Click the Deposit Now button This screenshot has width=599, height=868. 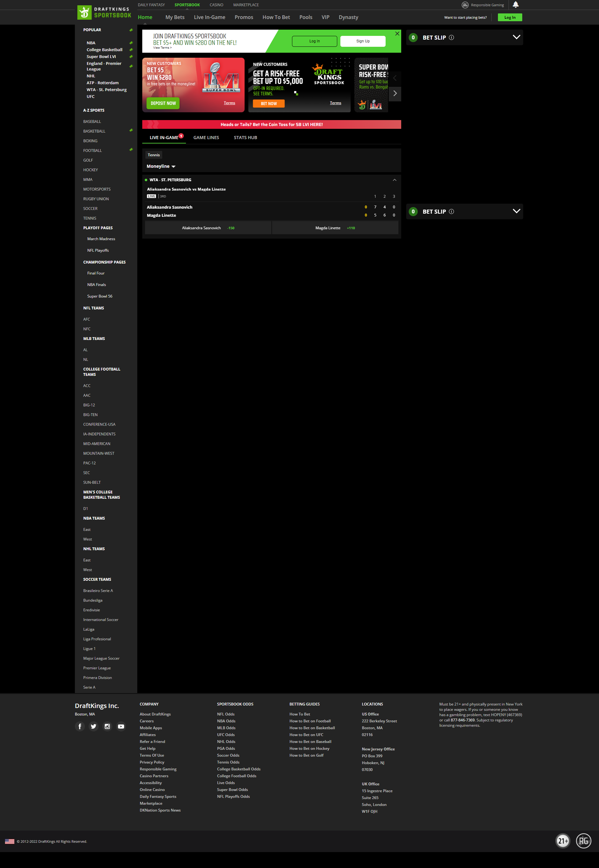(x=163, y=103)
